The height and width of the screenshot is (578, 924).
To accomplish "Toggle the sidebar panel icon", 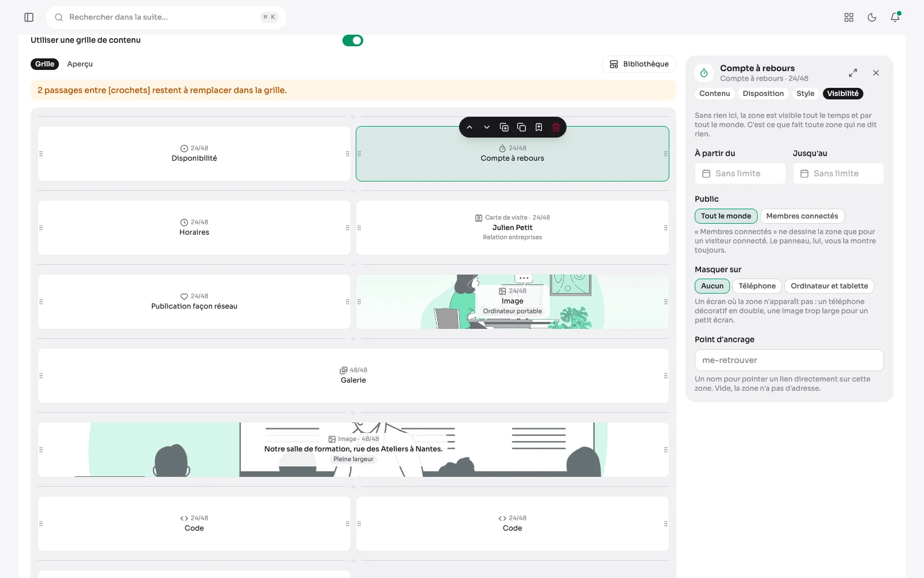I will (x=29, y=17).
